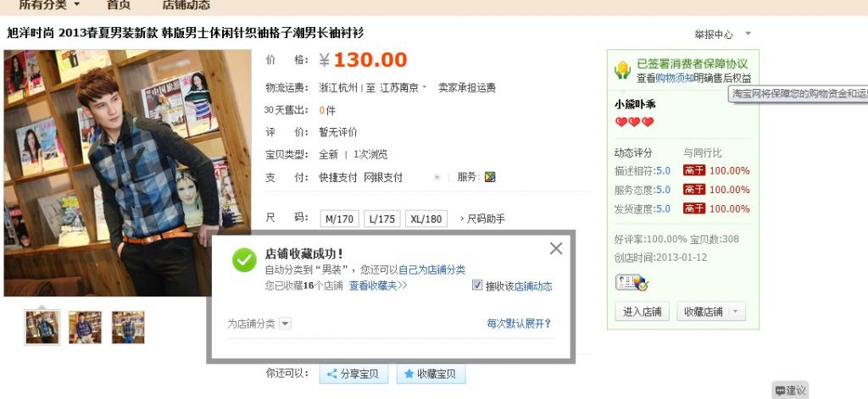This screenshot has width=868, height=399.
Task: Open the 店铺动态 tab
Action: coord(186,5)
